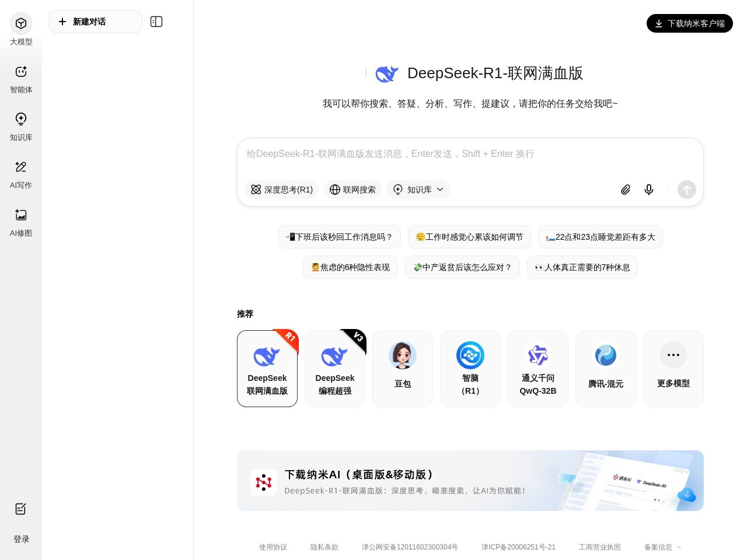The width and height of the screenshot is (747, 560).
Task: Open 知识库 via its sidebar icon
Action: tap(21, 127)
